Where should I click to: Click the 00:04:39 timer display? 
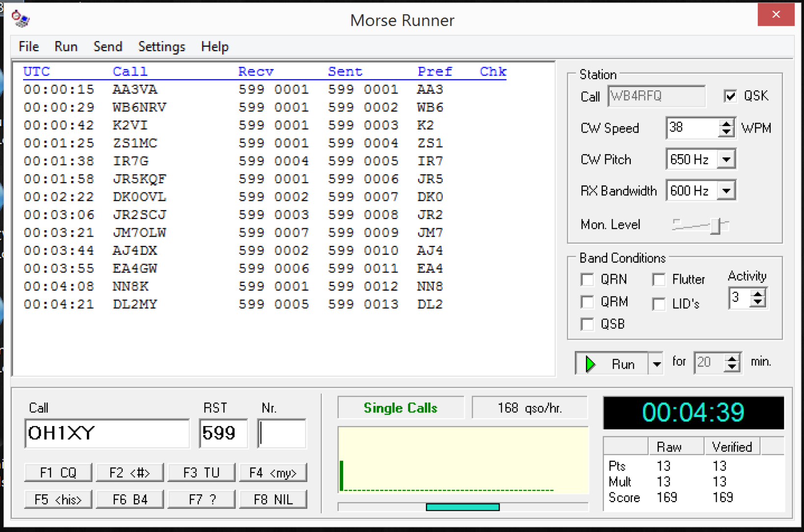pos(693,413)
